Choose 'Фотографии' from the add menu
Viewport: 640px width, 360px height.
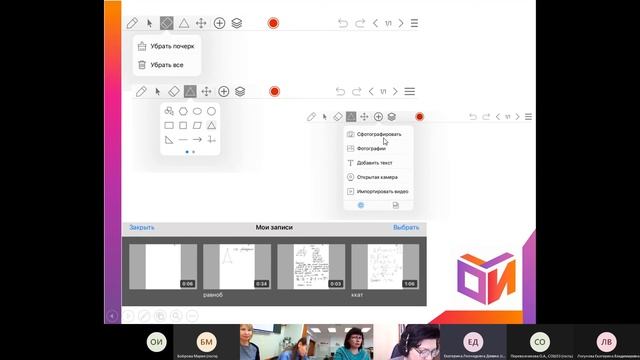coord(378,149)
